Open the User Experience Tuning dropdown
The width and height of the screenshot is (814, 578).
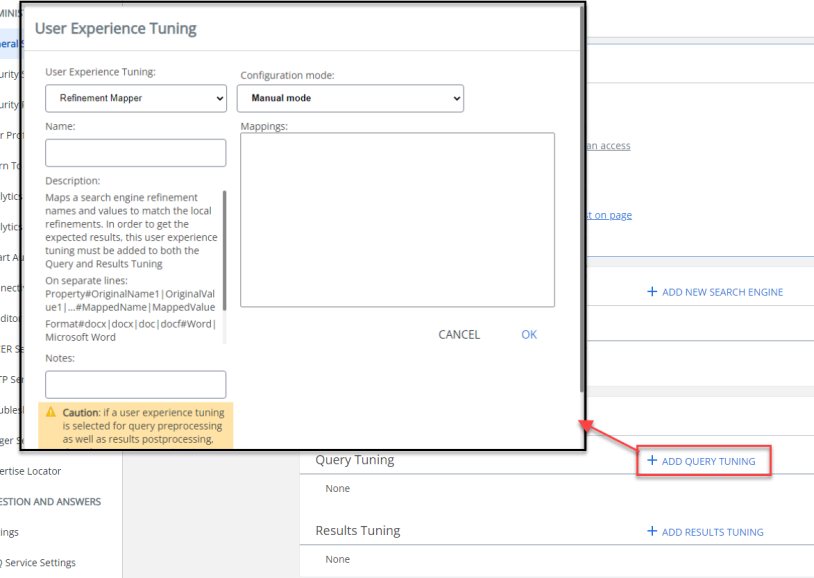[x=136, y=98]
